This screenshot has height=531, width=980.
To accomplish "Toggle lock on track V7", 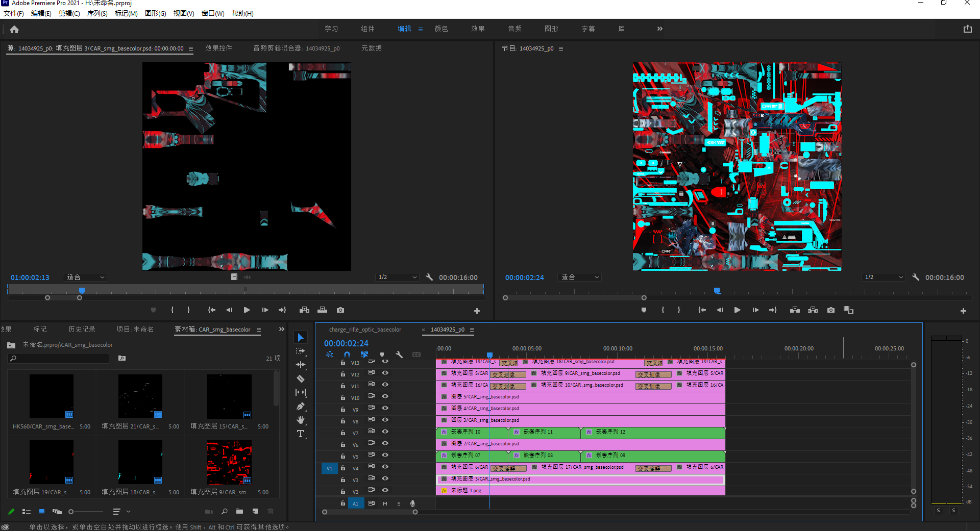I will [343, 433].
